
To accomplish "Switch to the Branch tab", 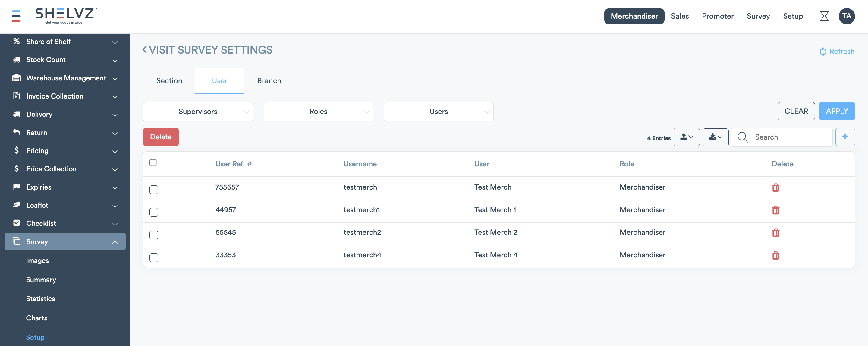I will pos(269,80).
